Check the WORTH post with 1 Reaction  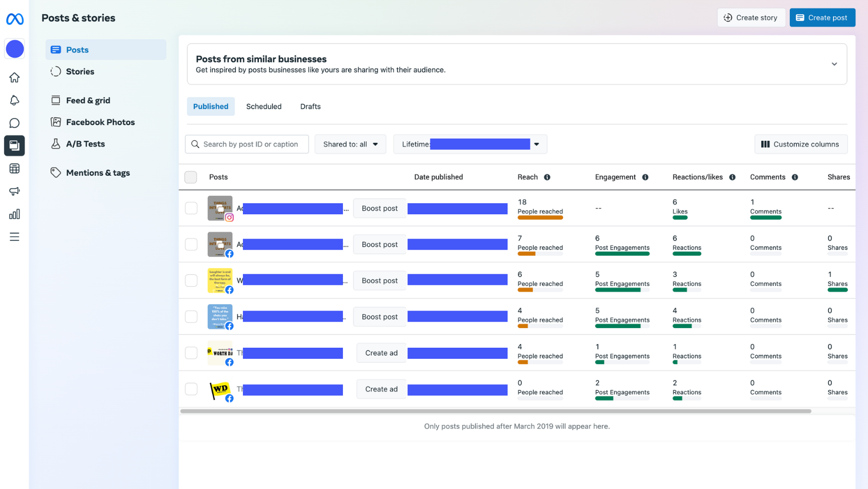tap(191, 353)
